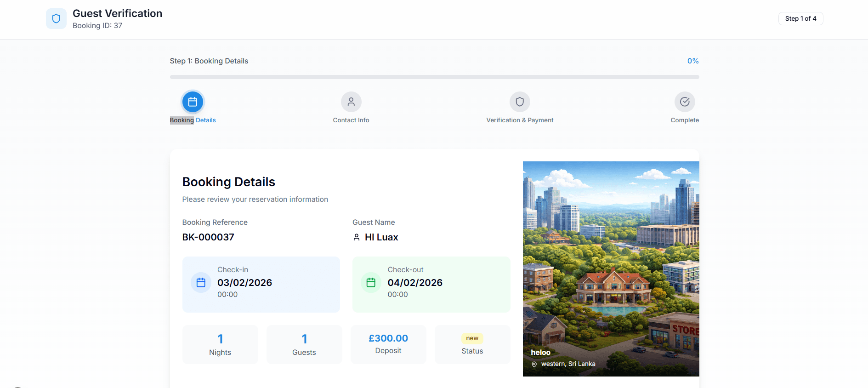Image resolution: width=868 pixels, height=388 pixels.
Task: Click Please review your reservation information text
Action: (x=255, y=200)
